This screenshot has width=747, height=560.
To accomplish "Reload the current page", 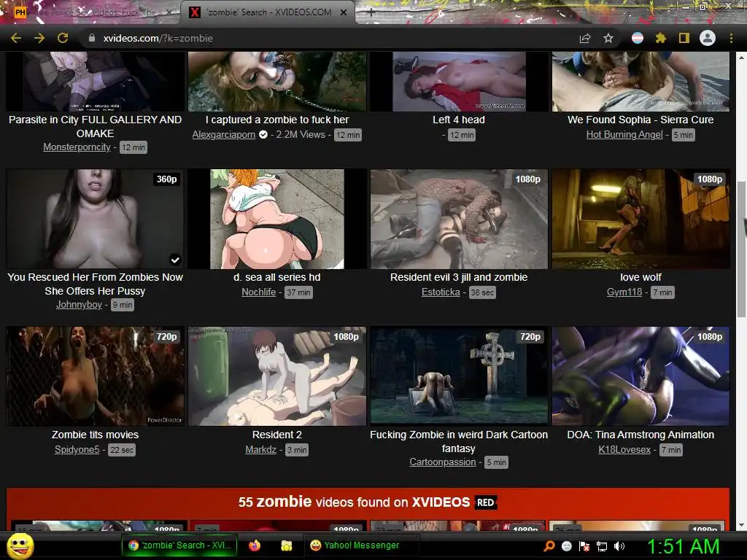I will [63, 38].
